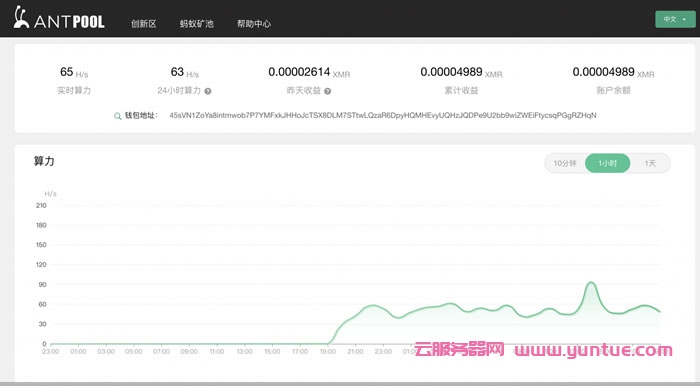Switch chart interval to 1天
This screenshot has width=700, height=386.
pyautogui.click(x=650, y=163)
